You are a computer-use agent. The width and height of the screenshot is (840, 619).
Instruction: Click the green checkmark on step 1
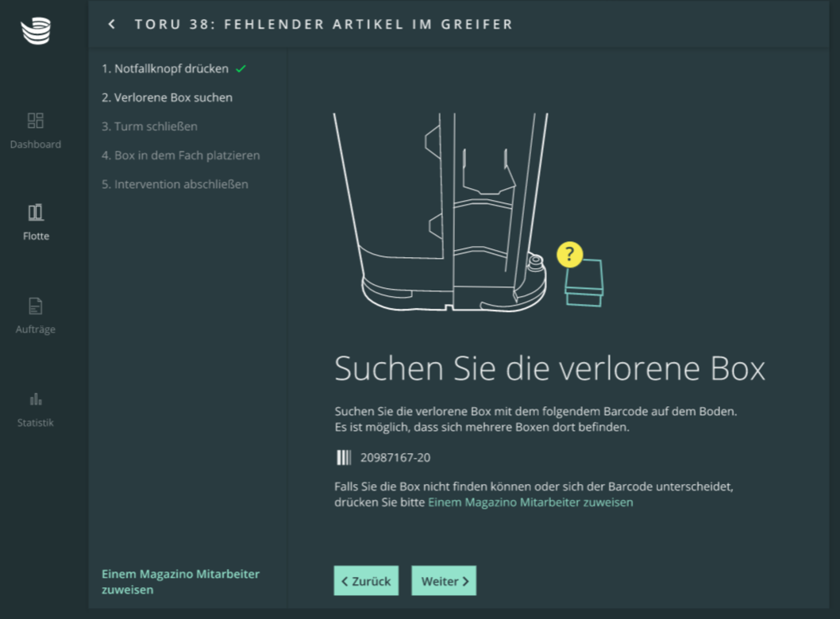(241, 69)
